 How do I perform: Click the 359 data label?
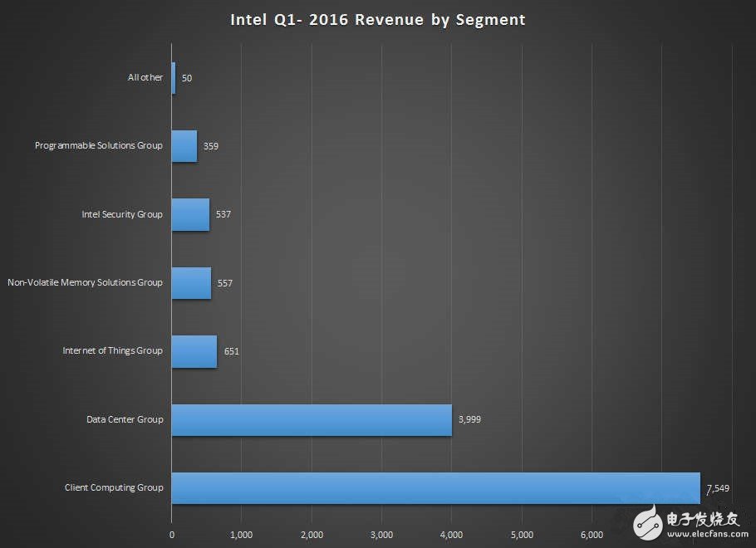210,146
